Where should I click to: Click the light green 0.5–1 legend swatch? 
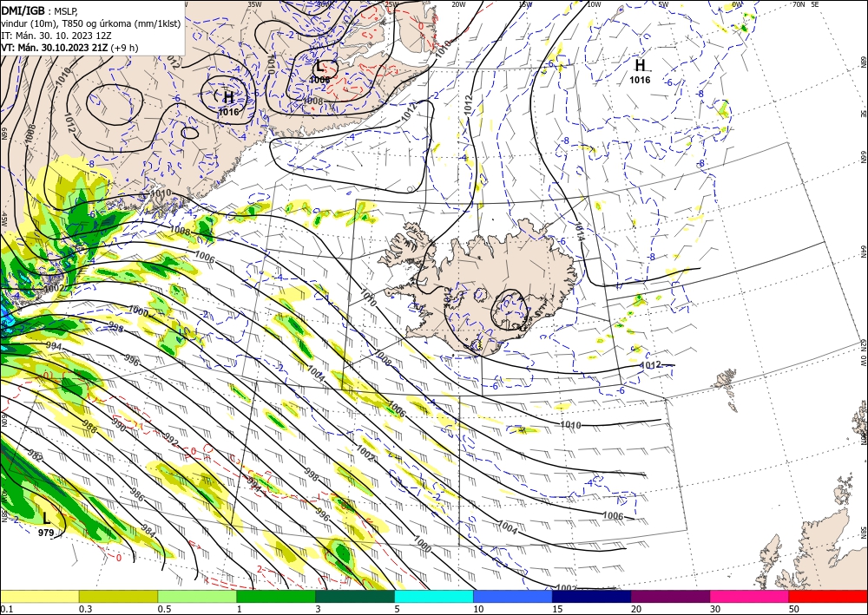(197, 596)
